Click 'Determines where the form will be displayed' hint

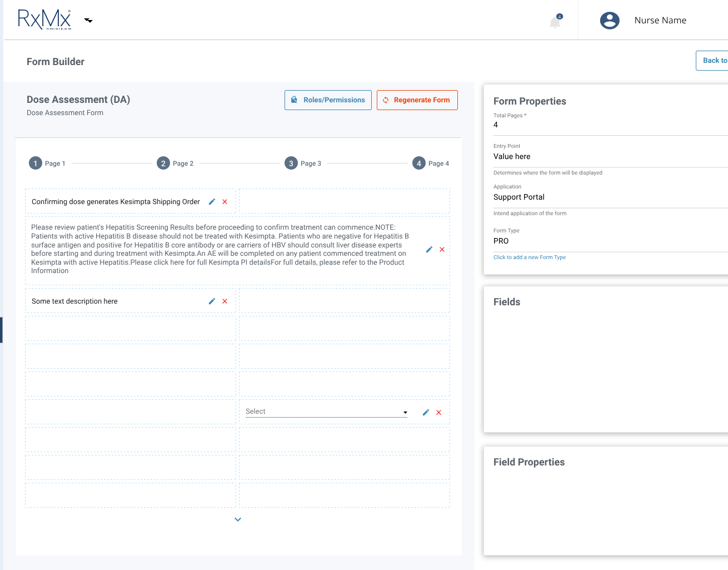548,173
